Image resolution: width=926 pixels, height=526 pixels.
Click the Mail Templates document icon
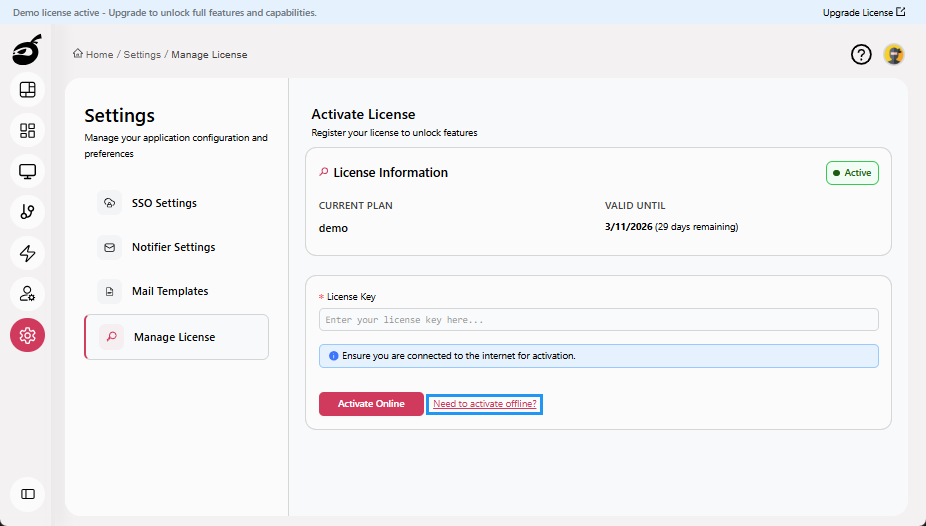[109, 291]
